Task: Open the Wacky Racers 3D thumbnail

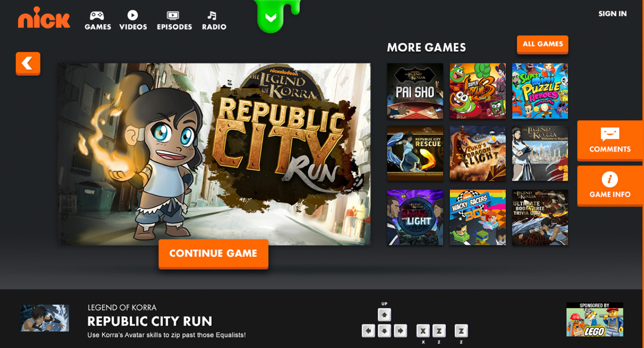Action: [x=477, y=217]
